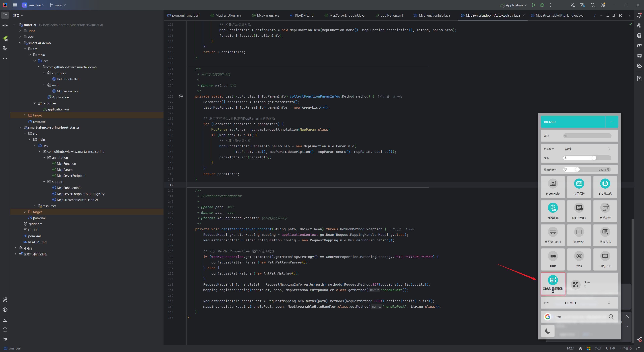Viewport: 644px width, 352px height.
Task: Click the Run Application play icon
Action: pyautogui.click(x=533, y=5)
